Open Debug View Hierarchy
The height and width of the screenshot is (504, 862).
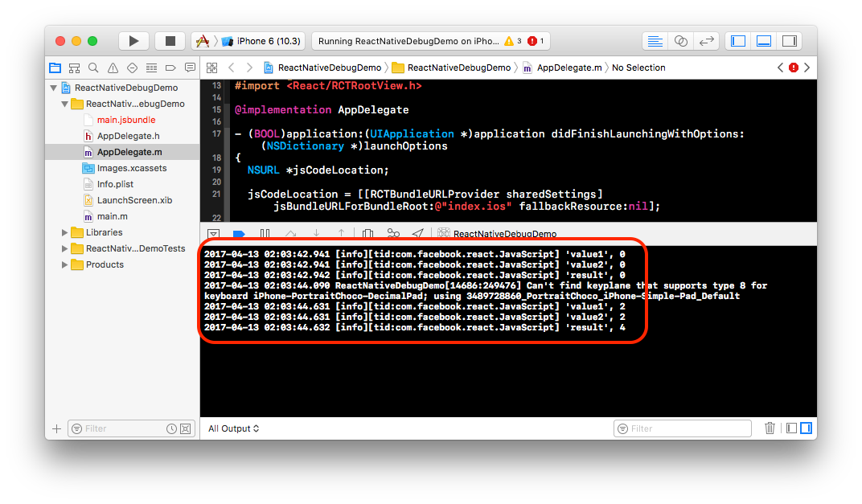(367, 234)
